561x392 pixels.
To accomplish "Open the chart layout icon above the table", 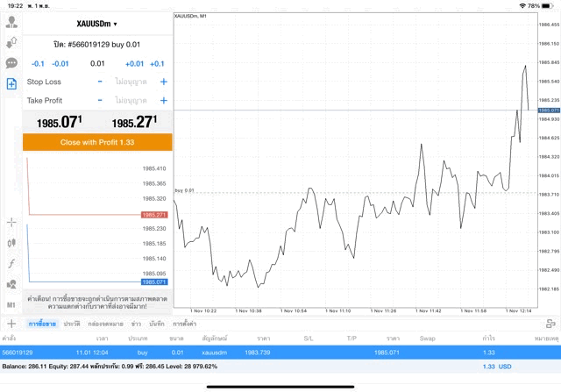I will point(550,324).
